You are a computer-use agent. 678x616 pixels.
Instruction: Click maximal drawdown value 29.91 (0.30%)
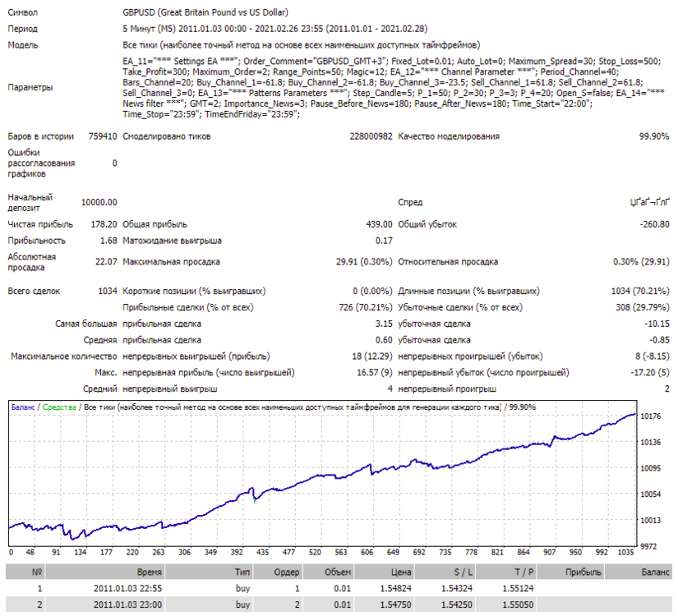pyautogui.click(x=364, y=262)
